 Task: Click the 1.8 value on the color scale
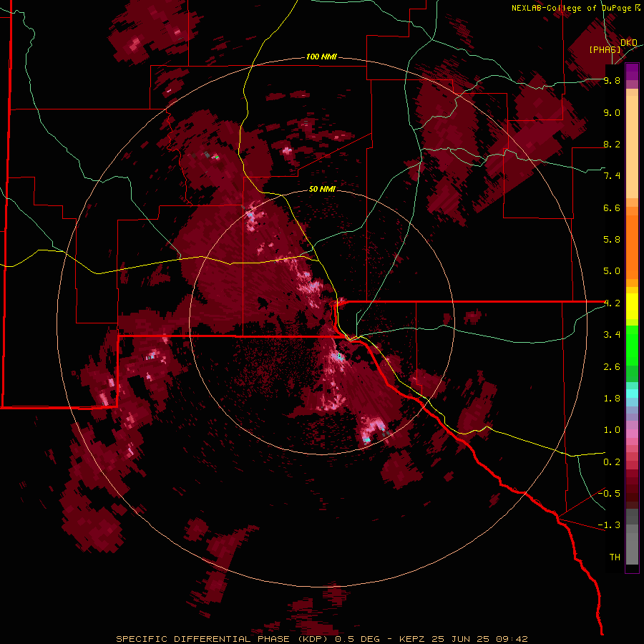[x=612, y=399]
